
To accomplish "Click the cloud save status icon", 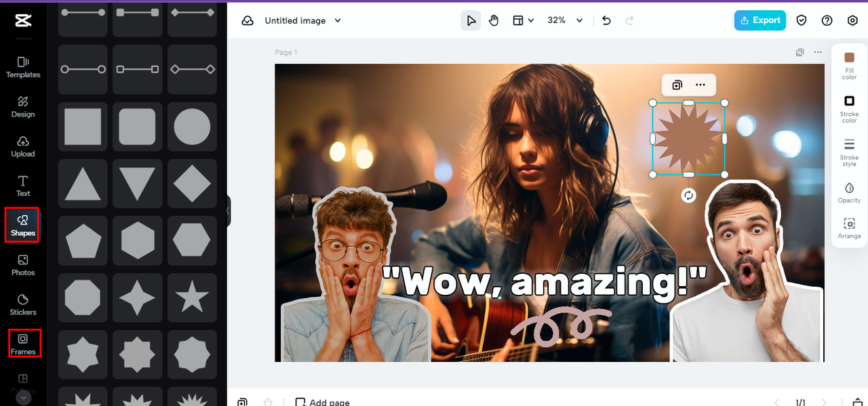I will pyautogui.click(x=248, y=20).
